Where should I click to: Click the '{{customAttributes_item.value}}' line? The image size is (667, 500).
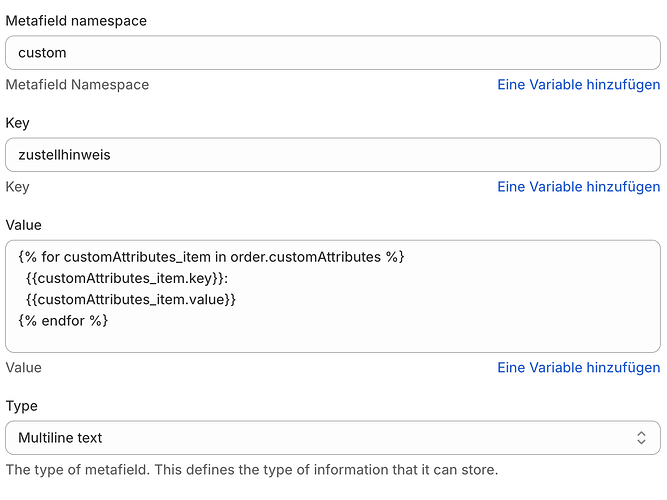(x=130, y=299)
